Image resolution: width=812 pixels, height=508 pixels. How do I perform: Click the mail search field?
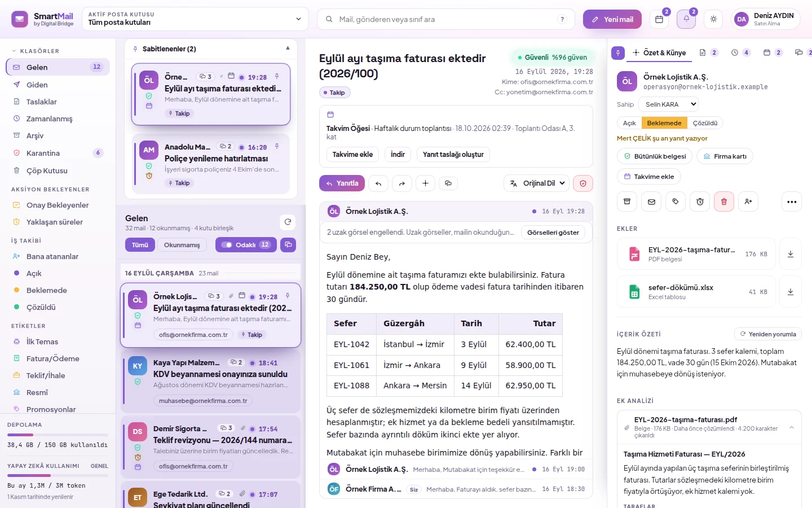pos(446,19)
